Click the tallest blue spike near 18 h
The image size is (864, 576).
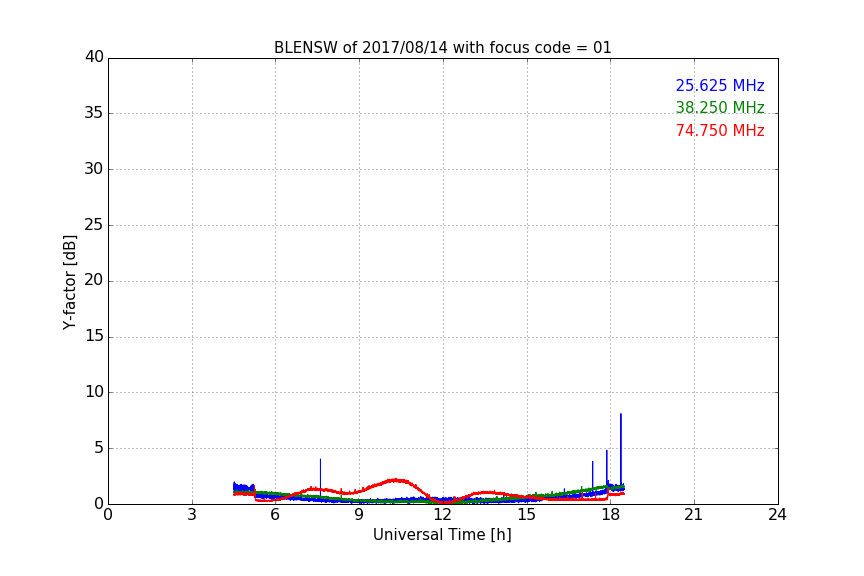coord(621,449)
